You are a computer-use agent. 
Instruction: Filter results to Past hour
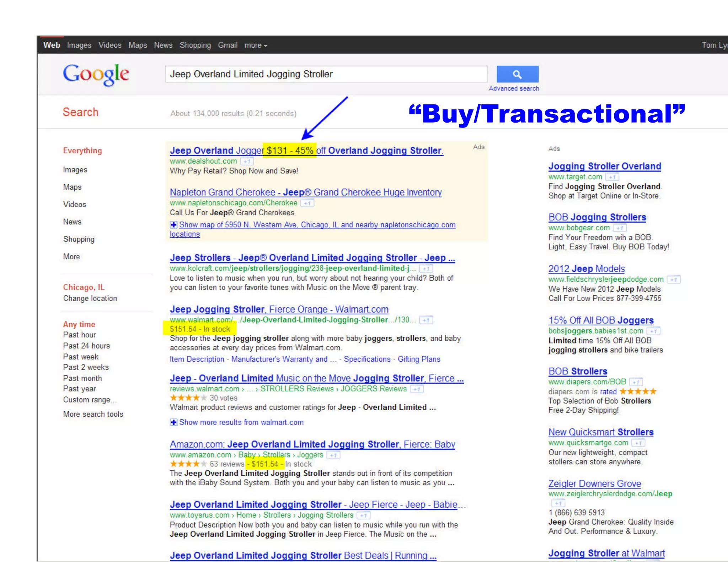(x=80, y=335)
